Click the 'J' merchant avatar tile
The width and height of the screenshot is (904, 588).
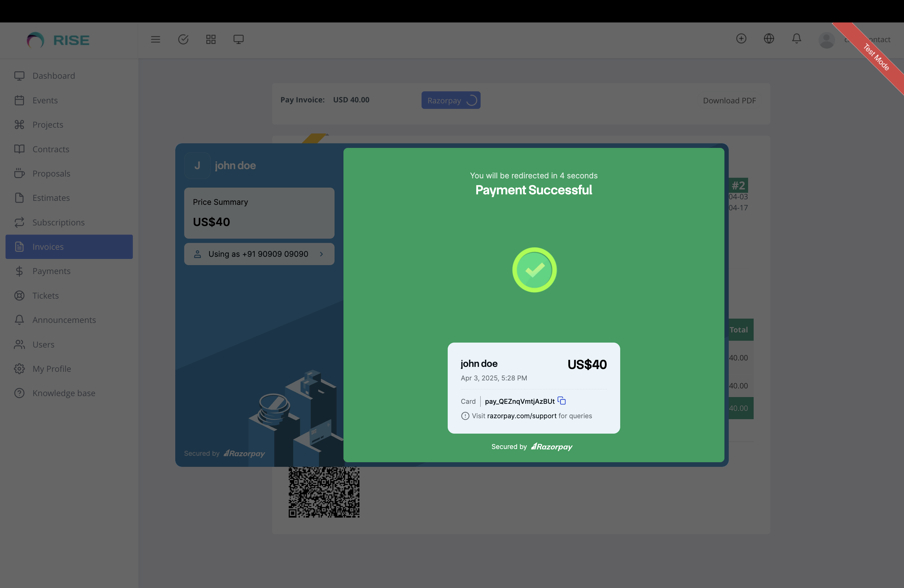point(197,166)
